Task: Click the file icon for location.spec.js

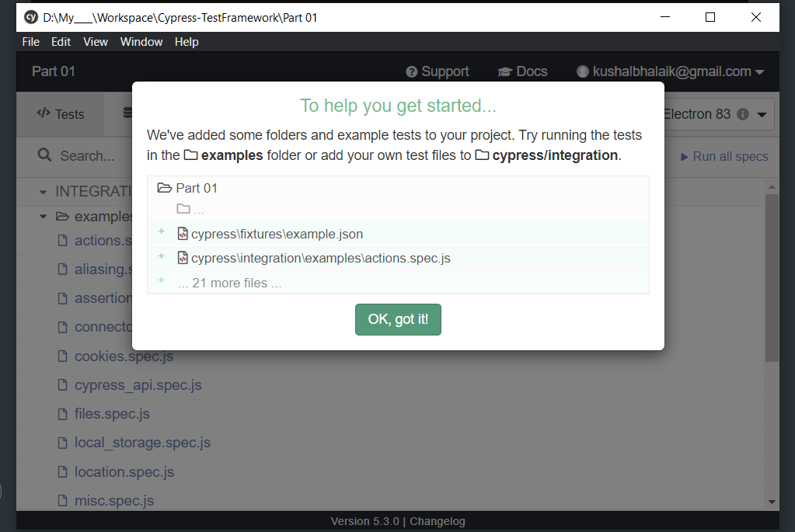Action: [62, 471]
